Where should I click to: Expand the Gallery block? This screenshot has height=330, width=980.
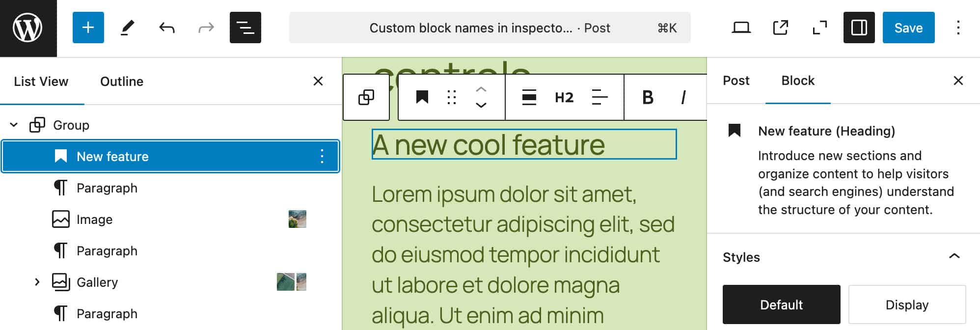point(37,282)
